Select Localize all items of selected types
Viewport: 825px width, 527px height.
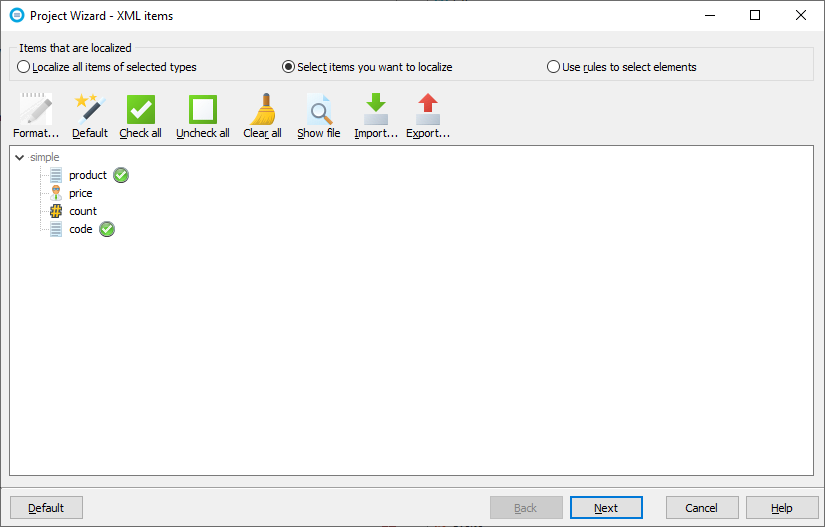click(x=24, y=67)
